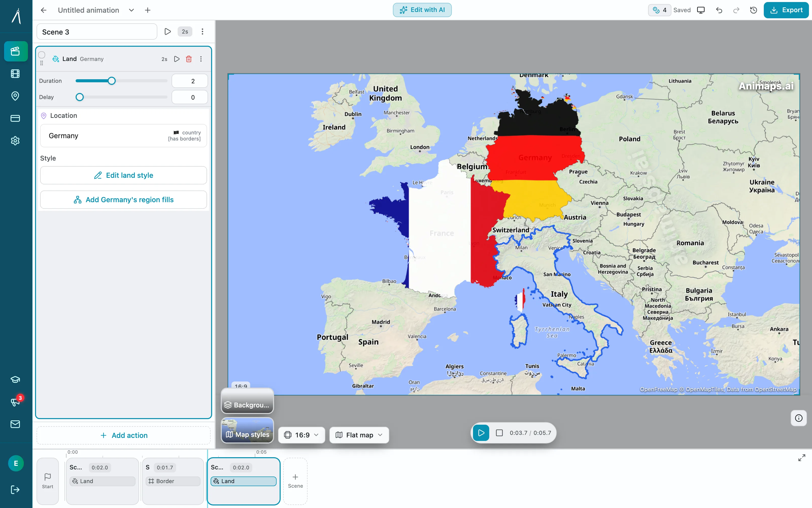Open the settings gear sidebar icon
Image resolution: width=812 pixels, height=508 pixels.
pyautogui.click(x=15, y=141)
